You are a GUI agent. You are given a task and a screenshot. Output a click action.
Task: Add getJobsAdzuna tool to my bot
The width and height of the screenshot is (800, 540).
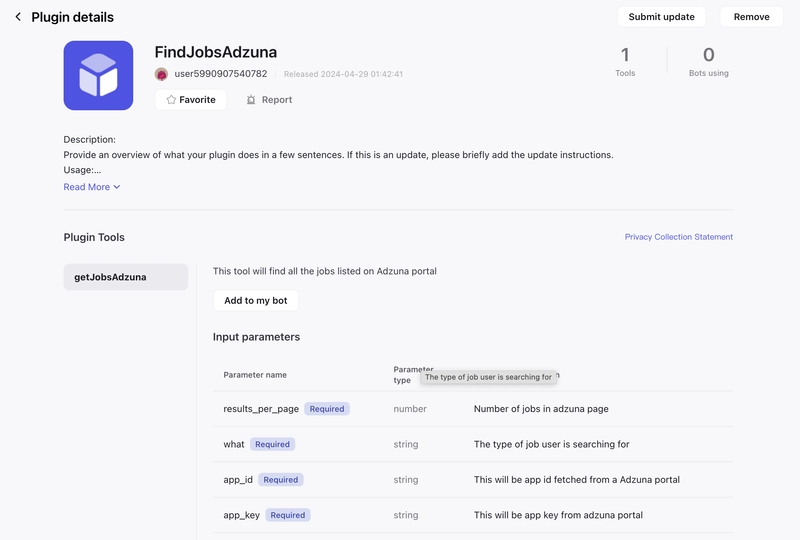[x=256, y=301]
